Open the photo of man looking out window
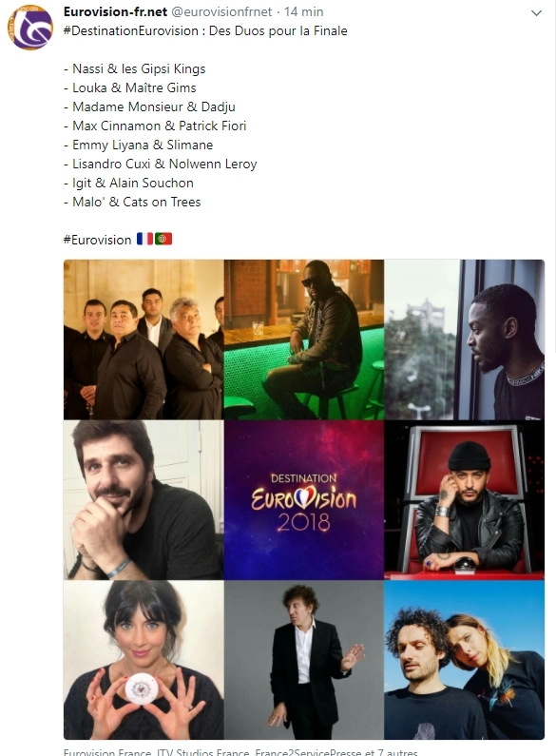Image resolution: width=556 pixels, height=756 pixels. click(x=465, y=339)
